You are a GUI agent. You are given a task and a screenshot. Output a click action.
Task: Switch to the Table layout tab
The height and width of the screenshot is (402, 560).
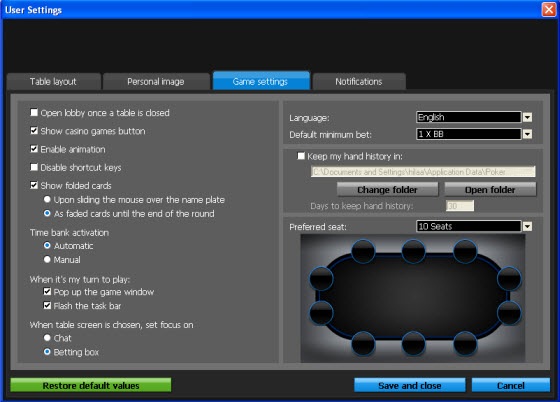point(53,81)
